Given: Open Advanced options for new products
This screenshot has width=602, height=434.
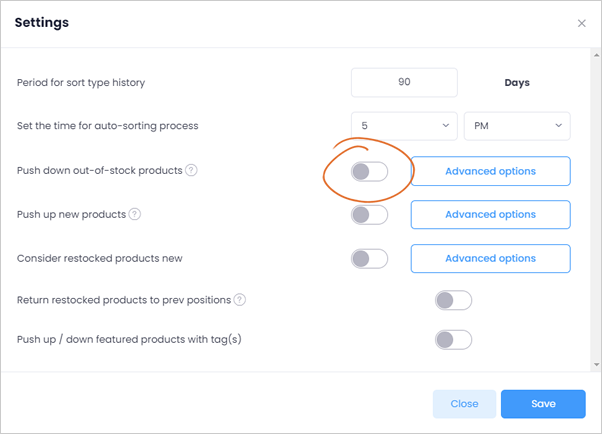Looking at the screenshot, I should (490, 214).
